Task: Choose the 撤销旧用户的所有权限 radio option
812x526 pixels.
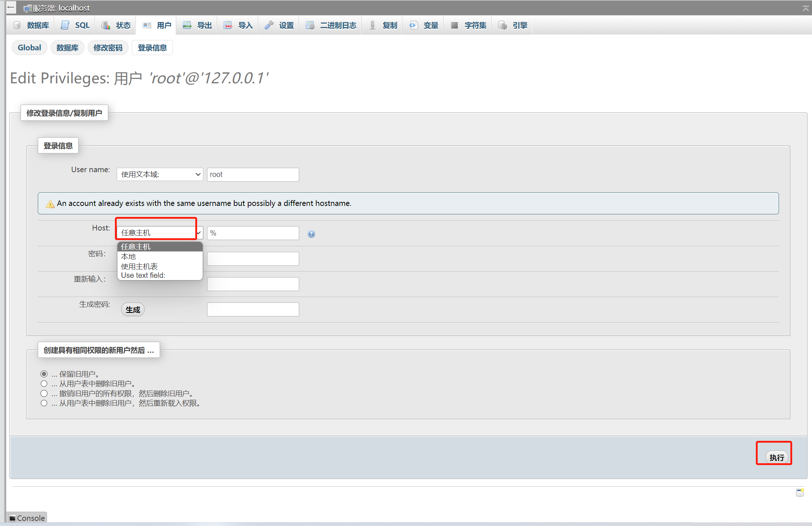Action: pos(44,393)
